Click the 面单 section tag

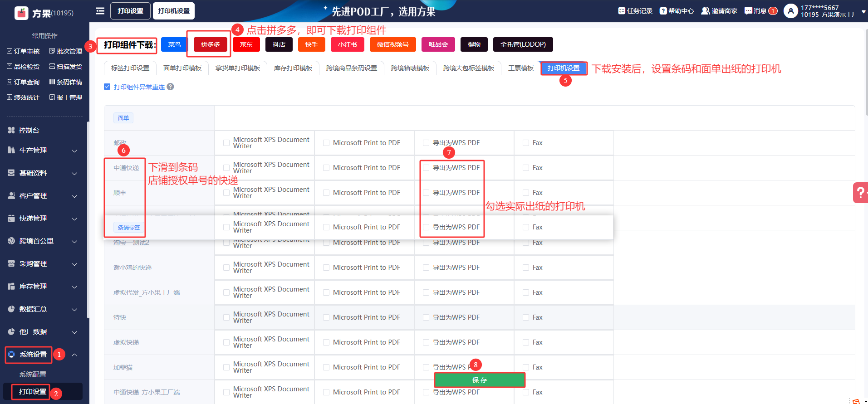(x=123, y=118)
